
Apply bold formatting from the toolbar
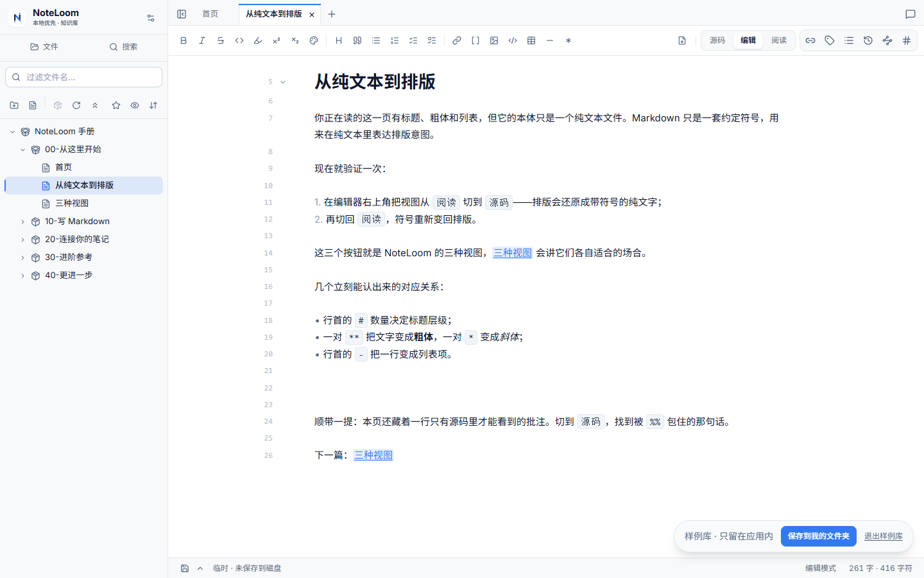click(x=184, y=40)
